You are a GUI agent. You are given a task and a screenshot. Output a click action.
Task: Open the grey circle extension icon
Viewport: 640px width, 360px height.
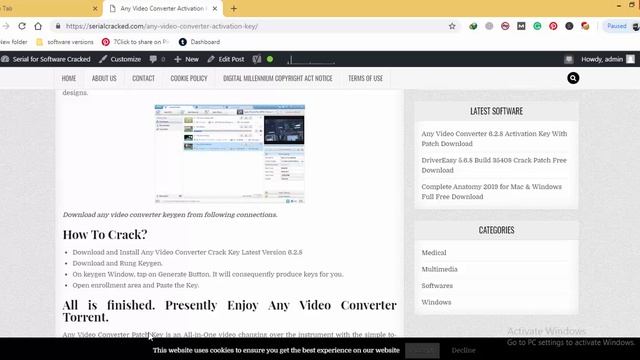(489, 26)
